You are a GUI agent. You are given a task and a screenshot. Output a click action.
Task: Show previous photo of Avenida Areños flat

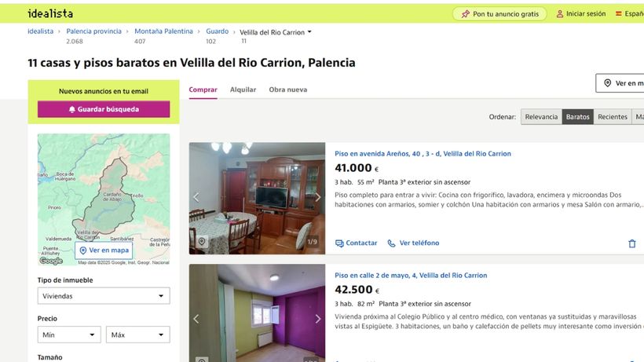[x=196, y=197]
